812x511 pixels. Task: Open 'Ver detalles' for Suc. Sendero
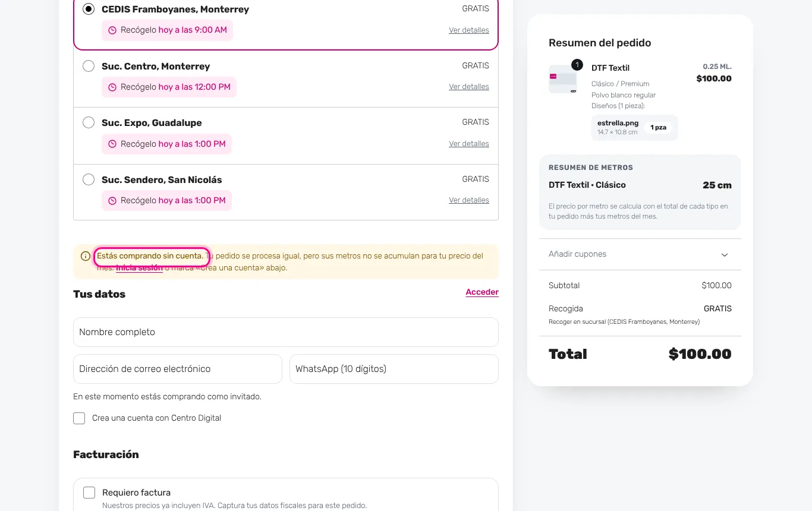469,200
